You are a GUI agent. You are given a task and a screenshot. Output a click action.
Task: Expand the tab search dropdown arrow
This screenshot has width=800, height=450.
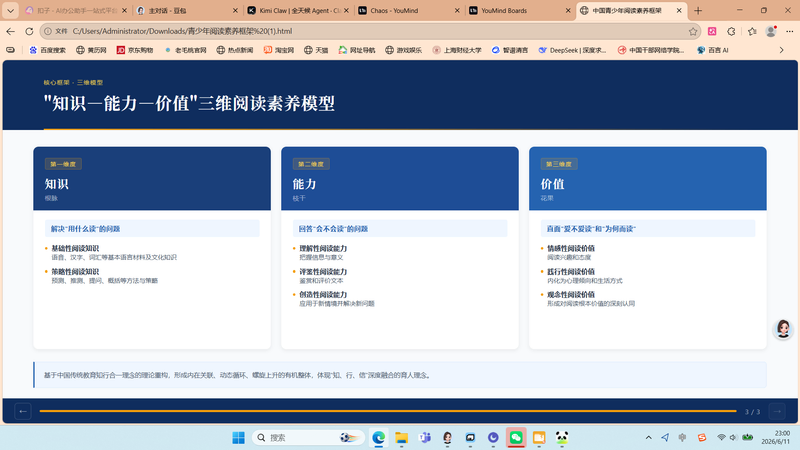10,10
